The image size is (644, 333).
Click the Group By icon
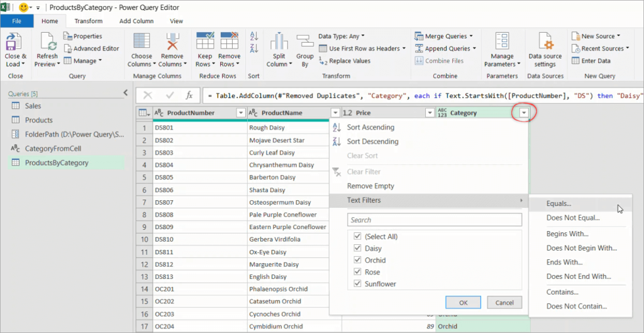tap(305, 42)
